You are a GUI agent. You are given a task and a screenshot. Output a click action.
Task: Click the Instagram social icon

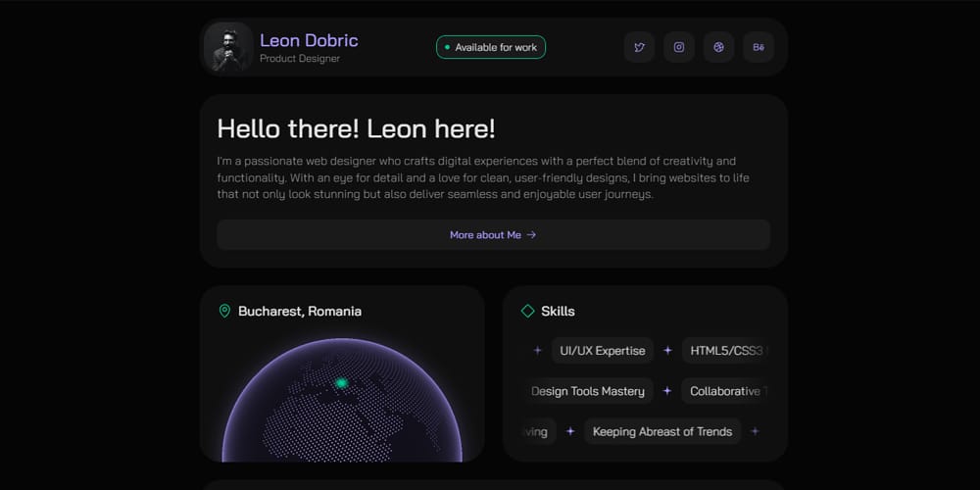(x=679, y=47)
